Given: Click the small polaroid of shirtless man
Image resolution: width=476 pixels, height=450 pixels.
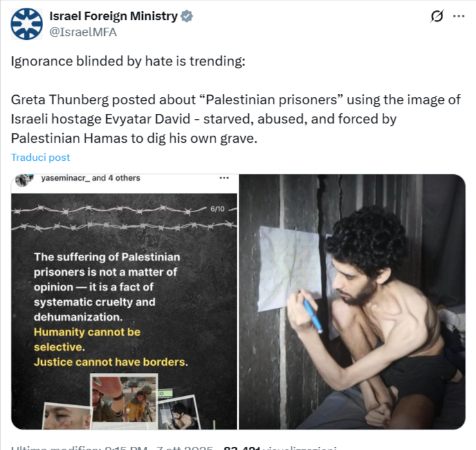Looking at the screenshot, I should click(179, 413).
